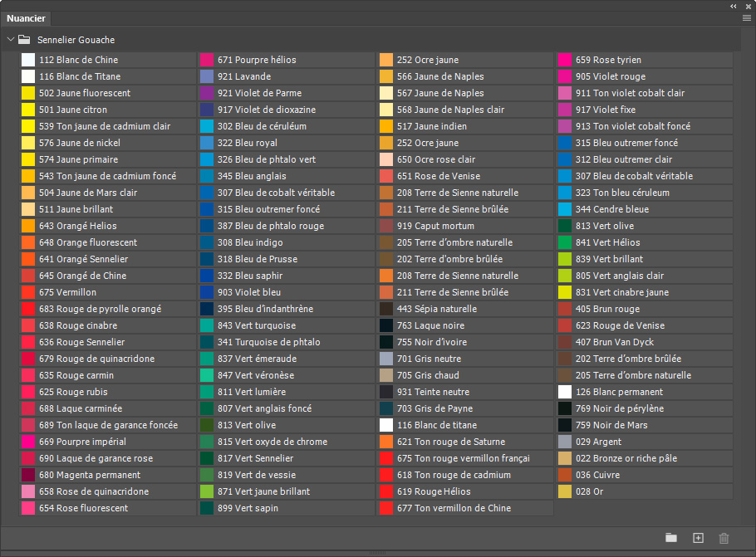Delete swatch with the trash icon
The height and width of the screenshot is (557, 756).
point(724,538)
